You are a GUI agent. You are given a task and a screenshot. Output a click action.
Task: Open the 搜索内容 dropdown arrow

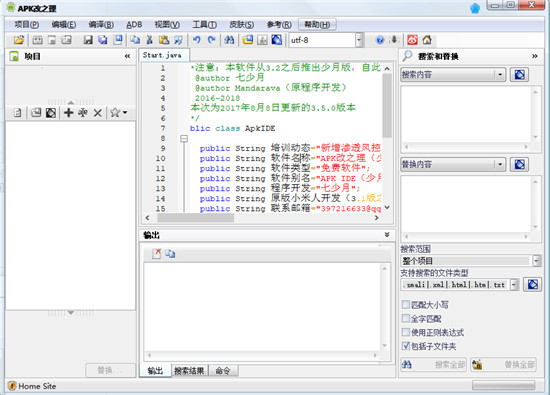click(x=500, y=74)
